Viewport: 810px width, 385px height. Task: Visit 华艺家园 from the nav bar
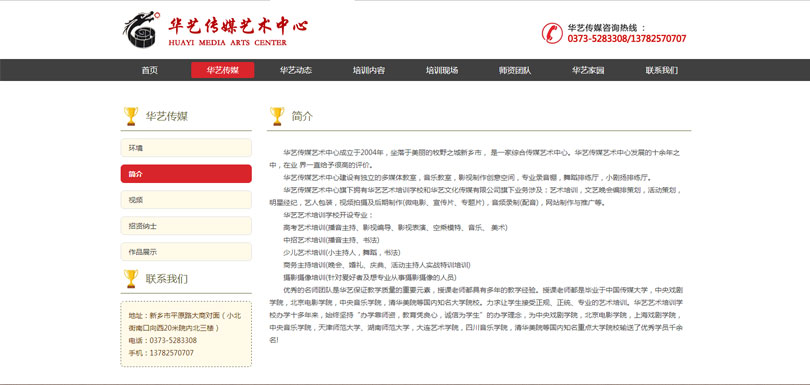pos(588,70)
